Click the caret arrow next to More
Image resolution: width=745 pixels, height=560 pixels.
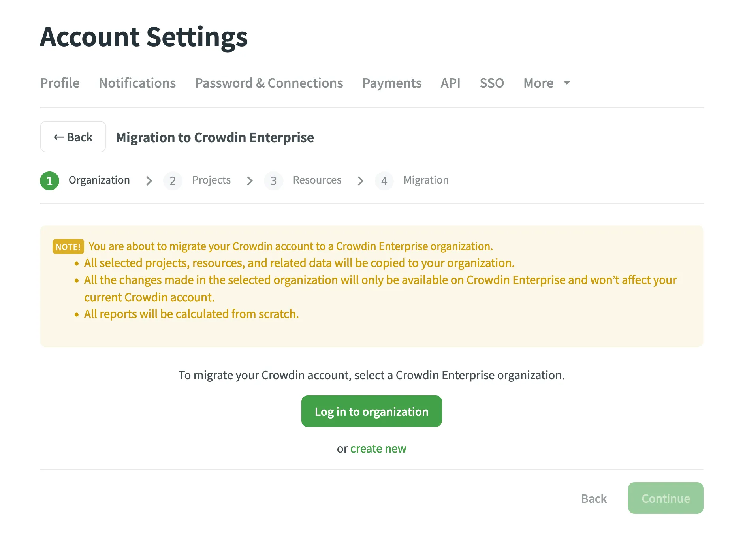click(566, 83)
